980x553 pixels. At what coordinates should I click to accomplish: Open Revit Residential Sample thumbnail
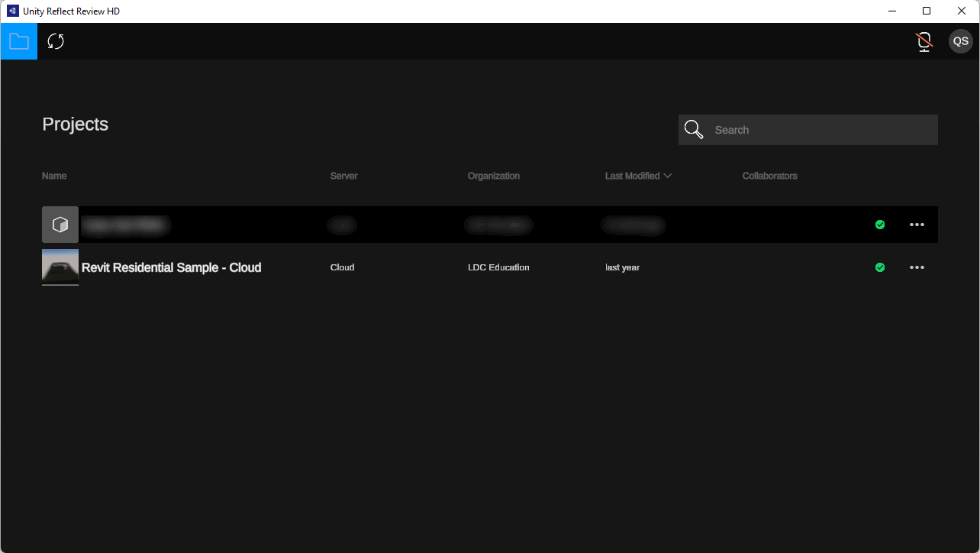[60, 267]
